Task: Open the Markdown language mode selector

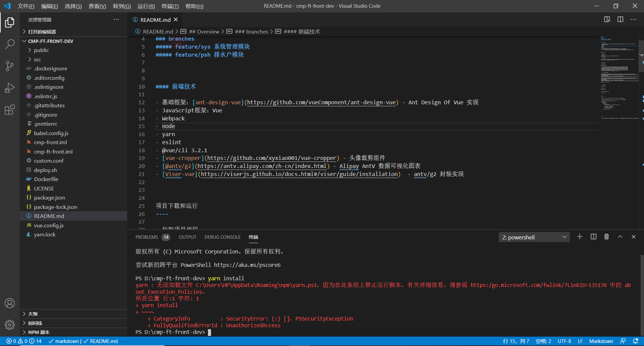Action: pos(601,341)
